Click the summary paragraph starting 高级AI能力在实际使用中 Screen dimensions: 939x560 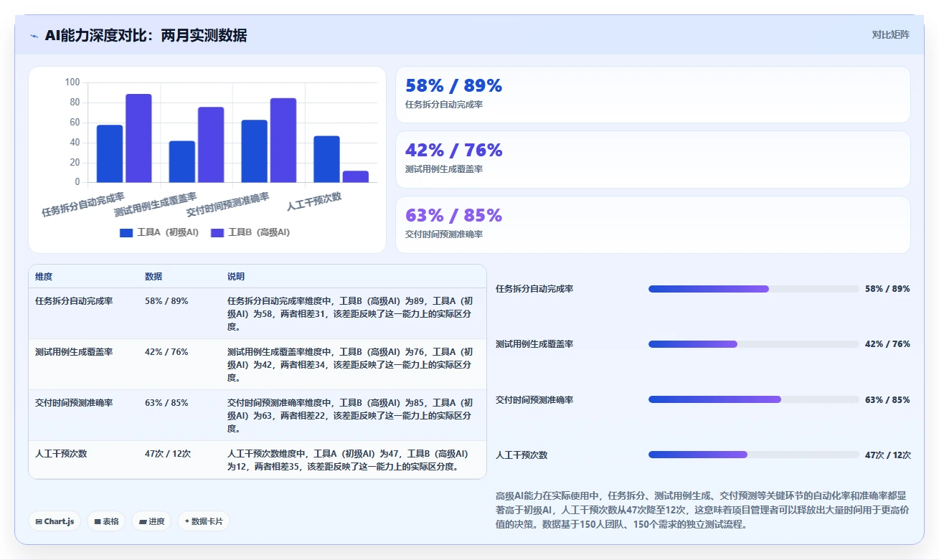click(x=702, y=510)
